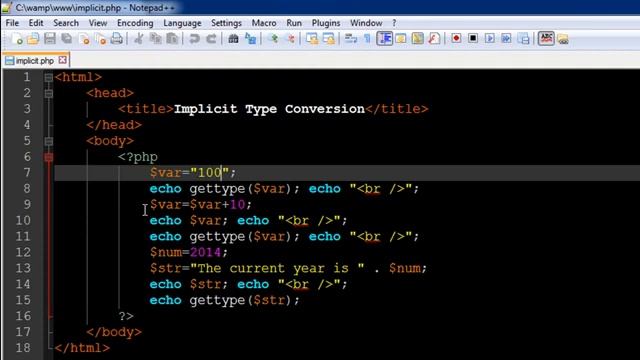
Task: Cut selection using the scissors icon
Action: (x=139, y=39)
